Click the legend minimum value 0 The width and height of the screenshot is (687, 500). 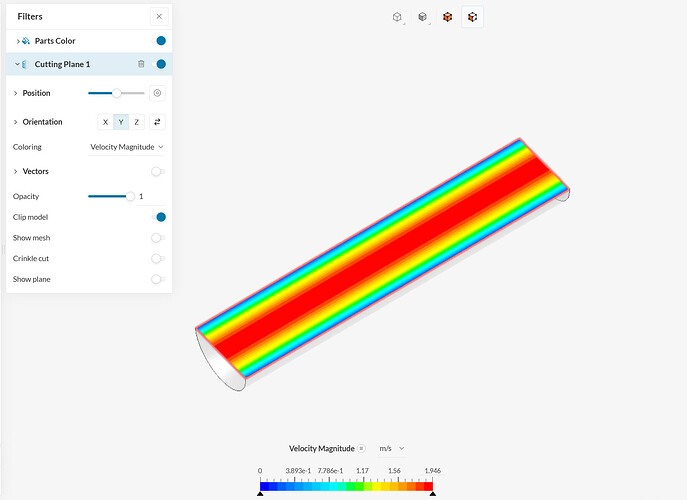pos(260,471)
